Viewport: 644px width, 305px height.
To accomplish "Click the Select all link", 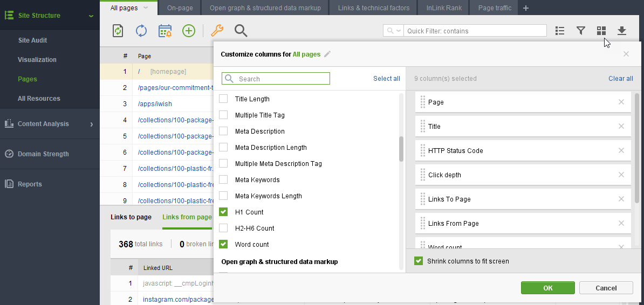I will pyautogui.click(x=386, y=79).
